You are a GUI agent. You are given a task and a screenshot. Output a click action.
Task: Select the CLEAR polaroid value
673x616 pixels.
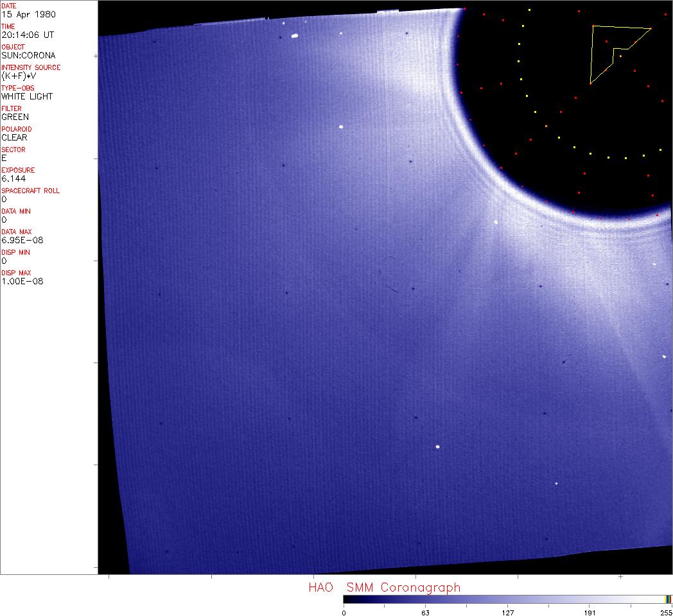(14, 137)
